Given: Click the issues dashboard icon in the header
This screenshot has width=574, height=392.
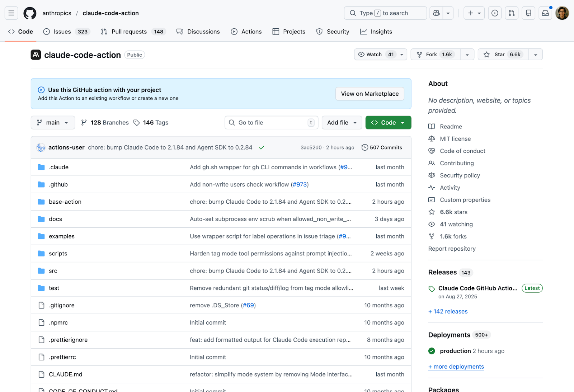Looking at the screenshot, I should point(495,13).
